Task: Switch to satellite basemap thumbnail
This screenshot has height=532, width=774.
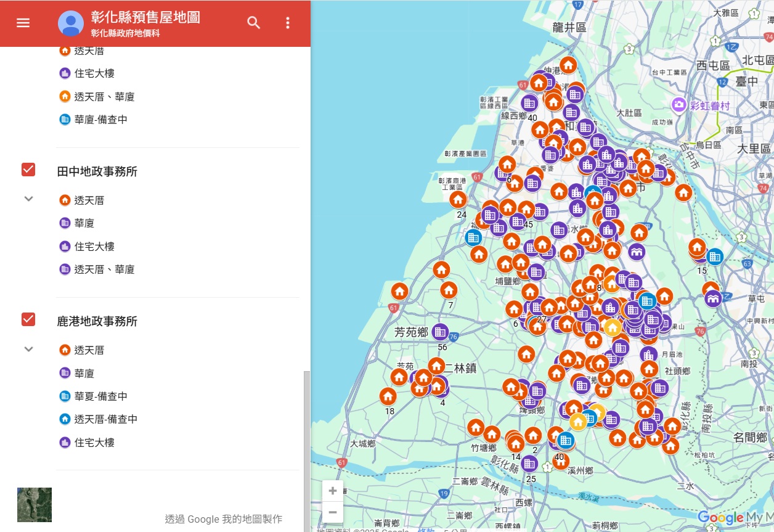Action: click(35, 505)
